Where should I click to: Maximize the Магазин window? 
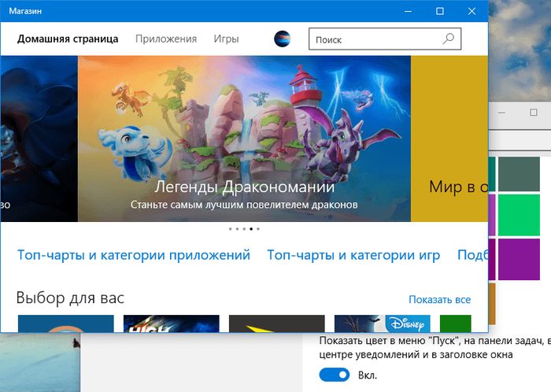[x=439, y=11]
